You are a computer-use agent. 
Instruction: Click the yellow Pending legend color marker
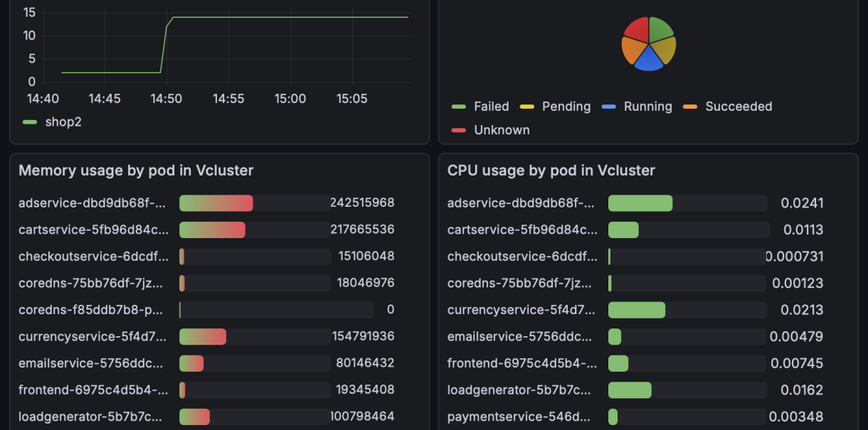pos(527,107)
